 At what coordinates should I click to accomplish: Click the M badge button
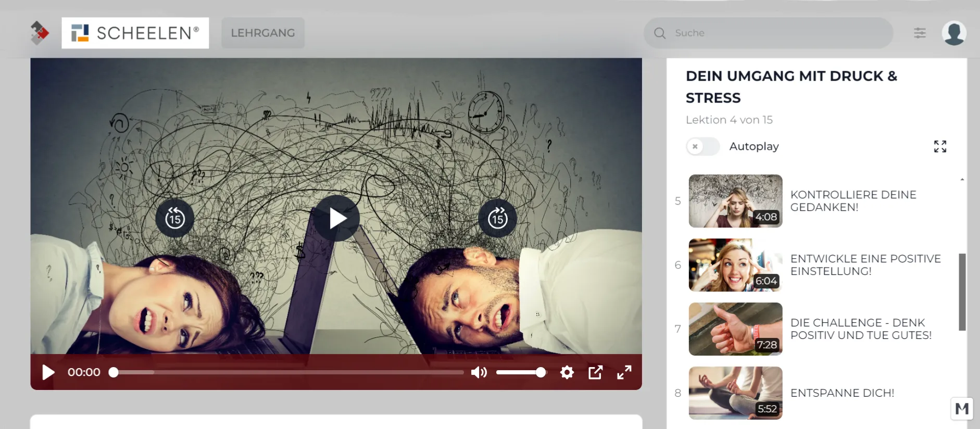[962, 409]
